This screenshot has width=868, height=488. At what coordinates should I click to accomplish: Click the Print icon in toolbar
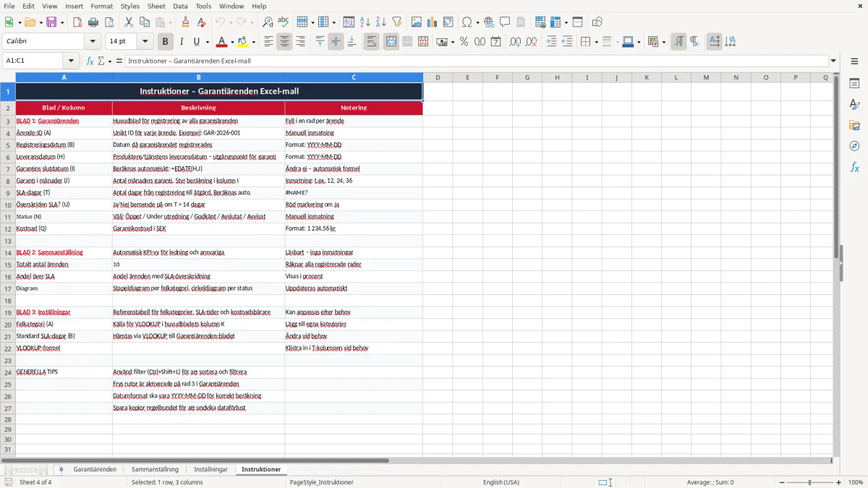pyautogui.click(x=93, y=22)
